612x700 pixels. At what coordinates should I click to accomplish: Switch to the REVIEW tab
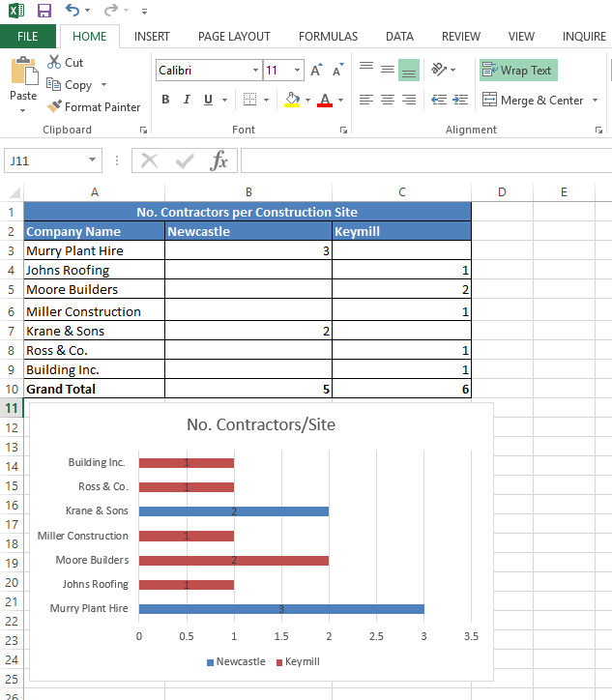pos(460,36)
